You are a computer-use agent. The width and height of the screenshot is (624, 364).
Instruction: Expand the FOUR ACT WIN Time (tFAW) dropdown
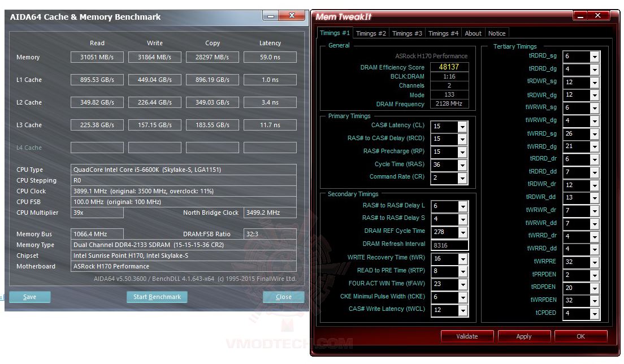462,285
